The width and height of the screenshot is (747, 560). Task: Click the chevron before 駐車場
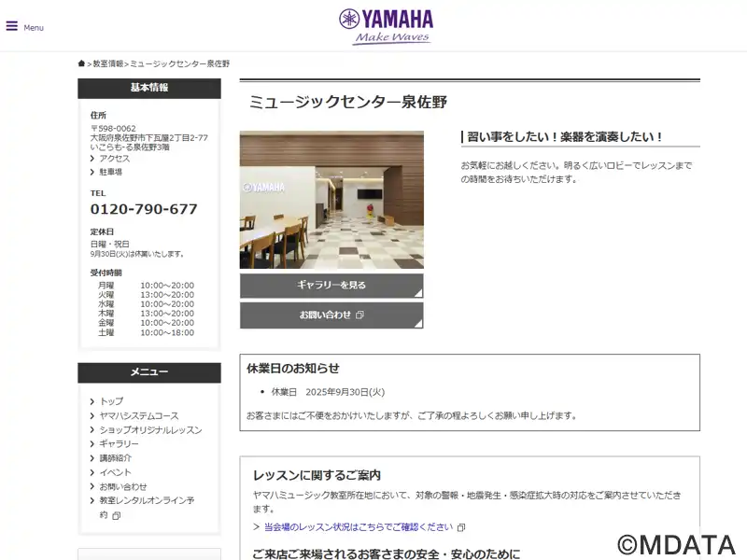[x=92, y=172]
